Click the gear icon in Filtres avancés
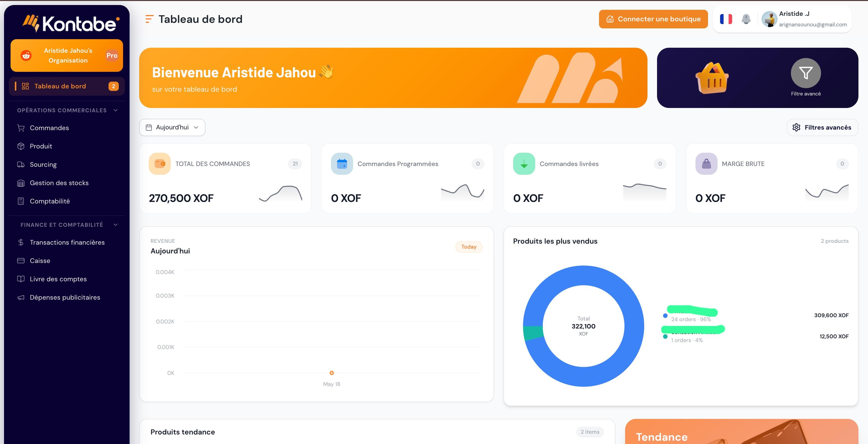868x444 pixels. [x=796, y=127]
